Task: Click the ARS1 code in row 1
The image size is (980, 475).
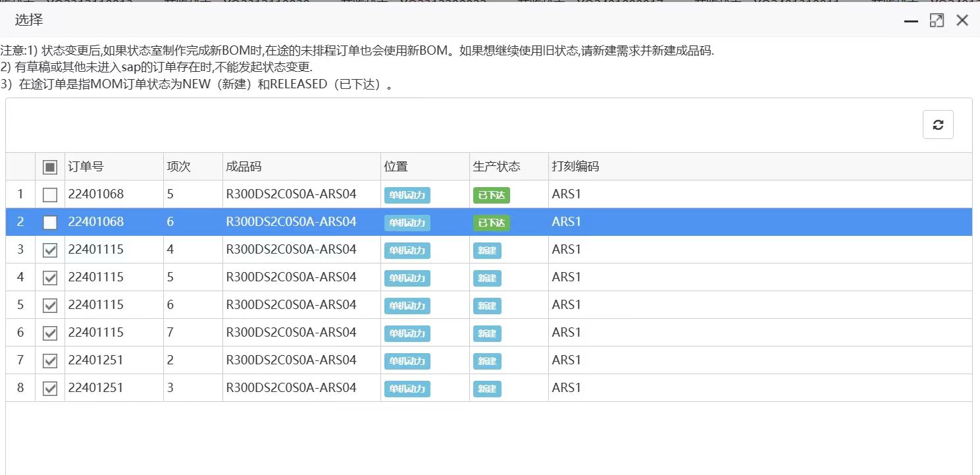Action: [567, 194]
